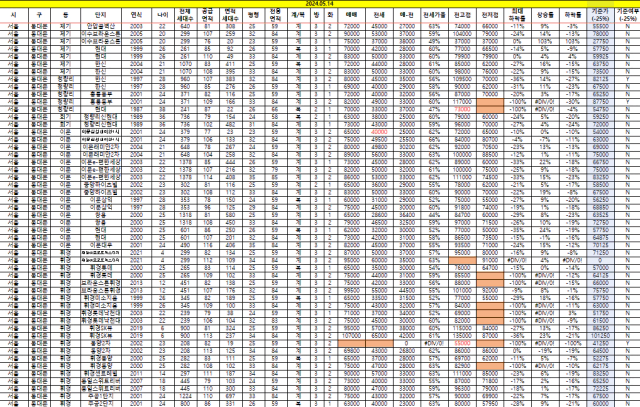Click the 109500 previous-high cell
This screenshot has height=407, width=640.
462,79
